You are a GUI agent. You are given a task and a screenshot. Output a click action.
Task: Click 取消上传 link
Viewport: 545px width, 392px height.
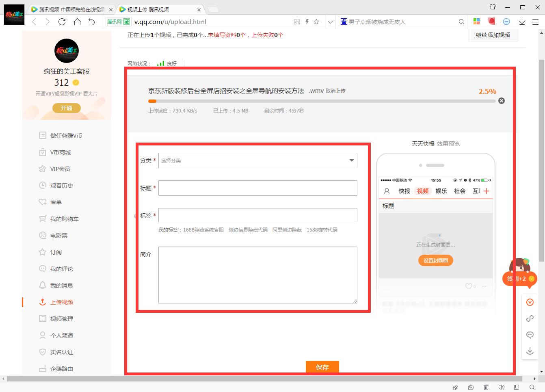click(x=335, y=91)
